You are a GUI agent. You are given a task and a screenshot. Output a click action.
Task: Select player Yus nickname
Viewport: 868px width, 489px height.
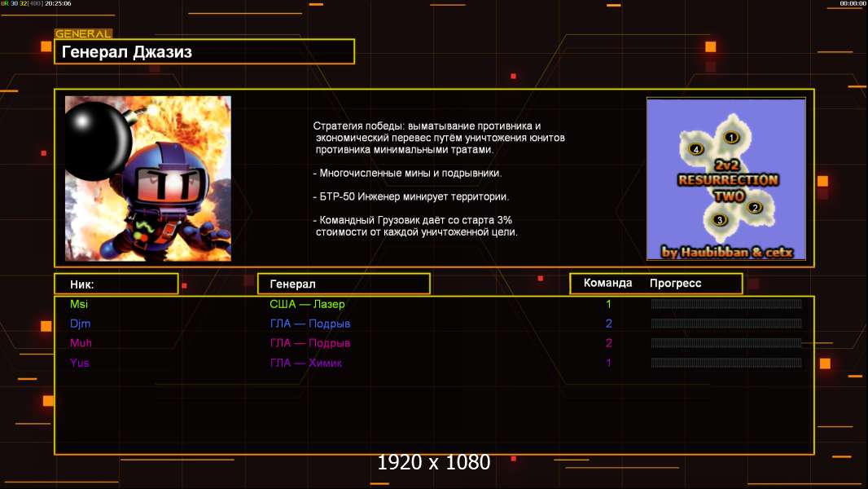tap(79, 363)
